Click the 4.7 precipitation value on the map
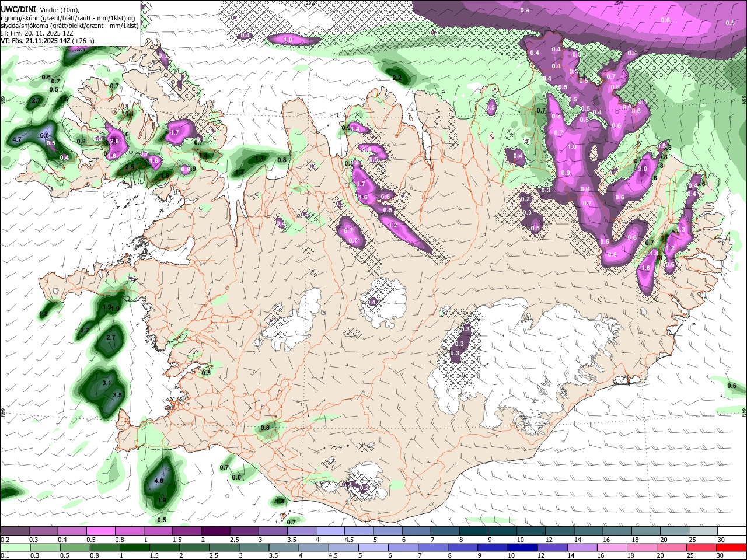Viewport: 747px width, 560px height. point(17,140)
